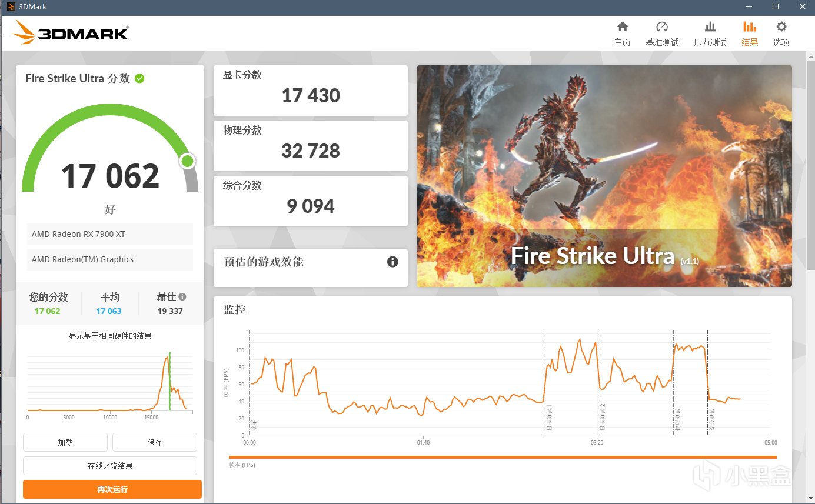
Task: Click the orange 再次运行 button
Action: [112, 489]
